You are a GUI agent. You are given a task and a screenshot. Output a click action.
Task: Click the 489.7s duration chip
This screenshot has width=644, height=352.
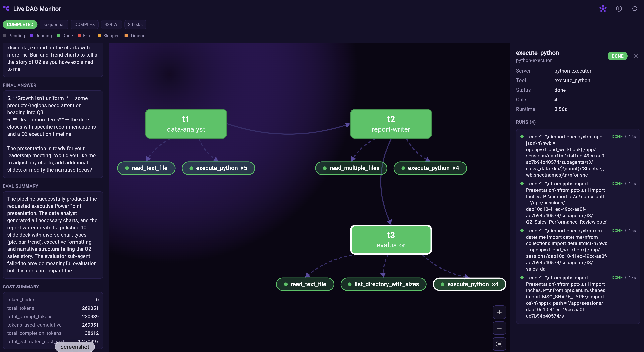(111, 24)
